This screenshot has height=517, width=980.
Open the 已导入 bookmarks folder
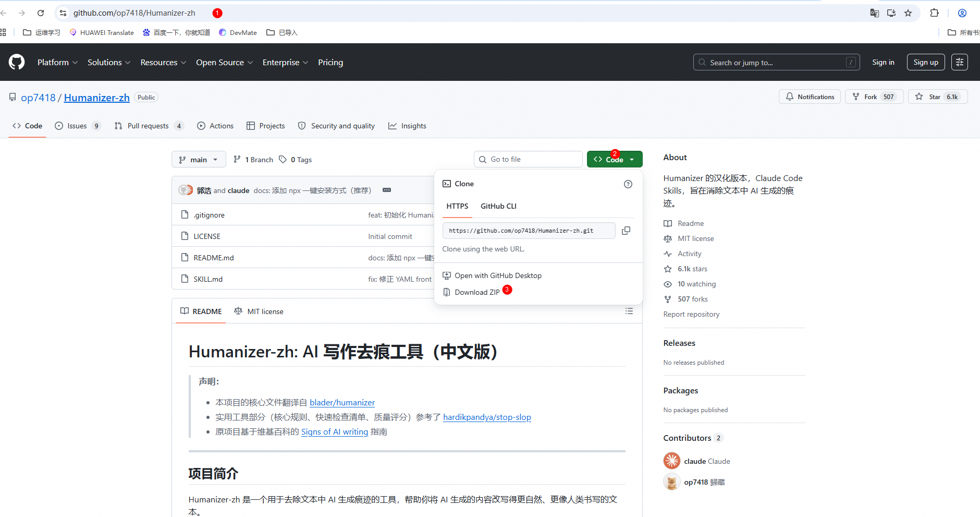point(282,32)
